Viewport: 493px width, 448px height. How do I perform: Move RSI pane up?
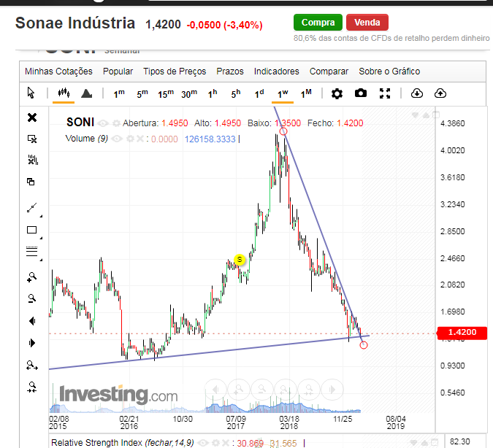pyautogui.click(x=425, y=442)
